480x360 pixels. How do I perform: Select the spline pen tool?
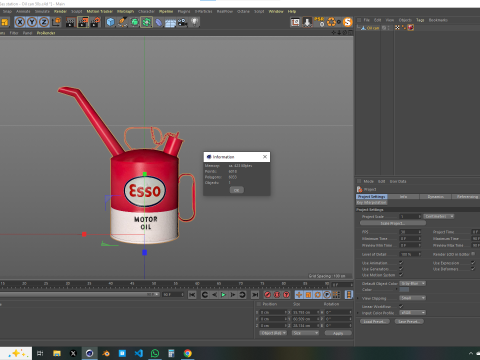122,22
